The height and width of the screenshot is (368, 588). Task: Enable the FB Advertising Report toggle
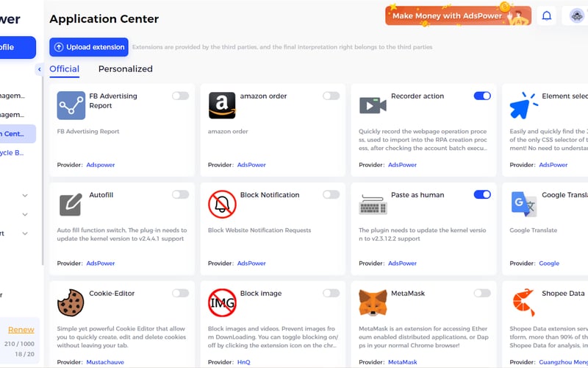click(180, 96)
